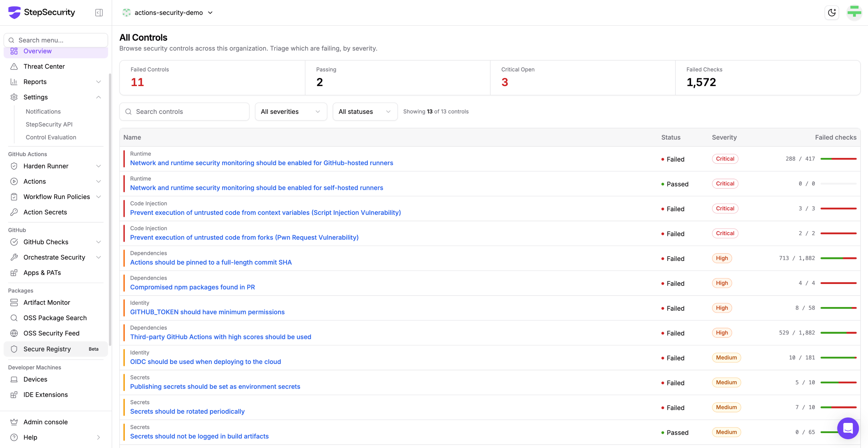Click the Failed Controls 11 card
868x448 pixels.
212,78
